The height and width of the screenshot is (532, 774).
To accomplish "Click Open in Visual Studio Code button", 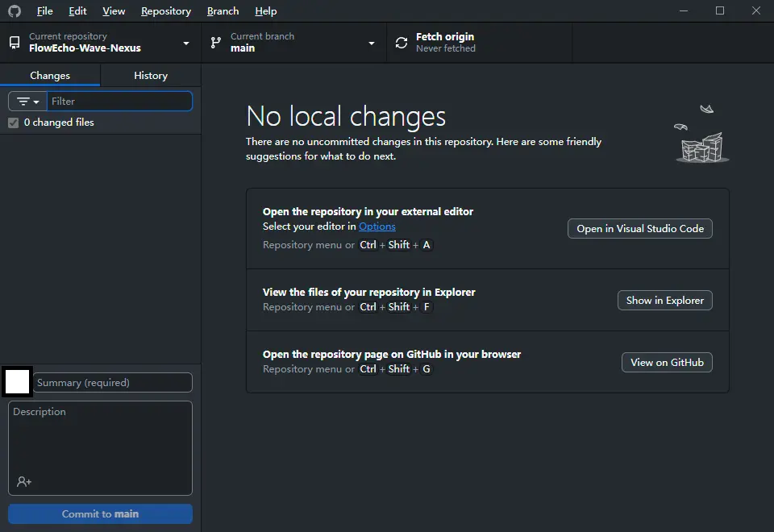I will (x=640, y=228).
